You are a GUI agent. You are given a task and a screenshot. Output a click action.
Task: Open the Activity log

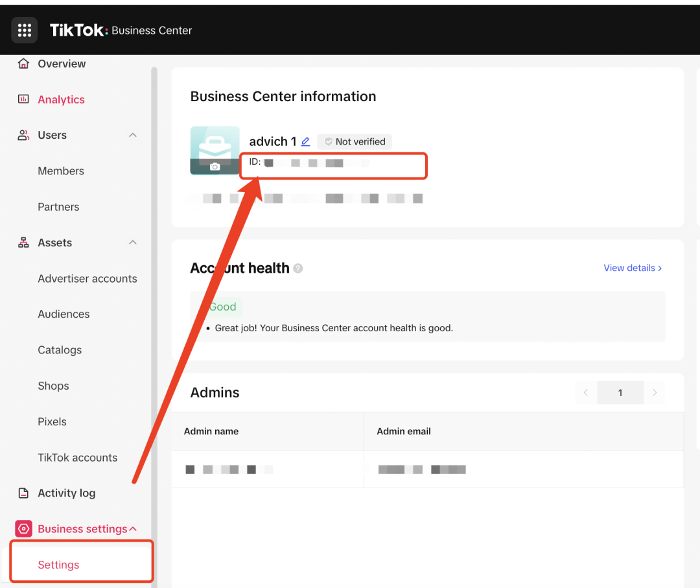[x=67, y=493]
